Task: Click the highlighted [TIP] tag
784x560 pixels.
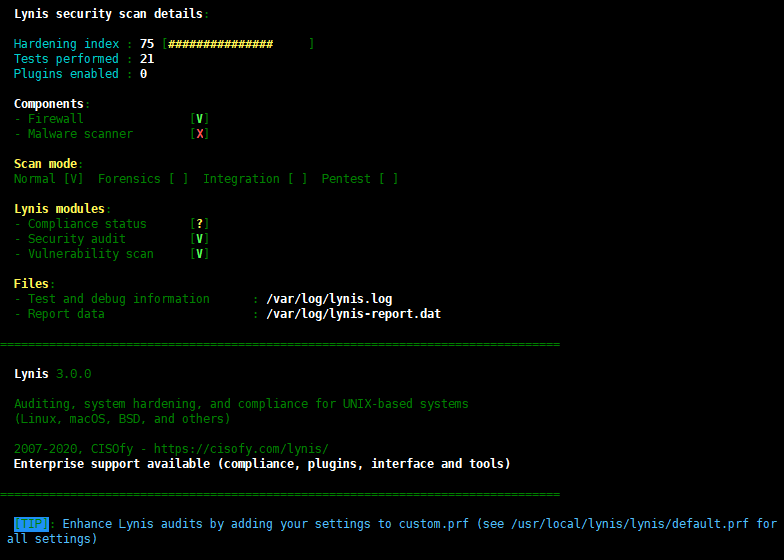Action: 32,524
